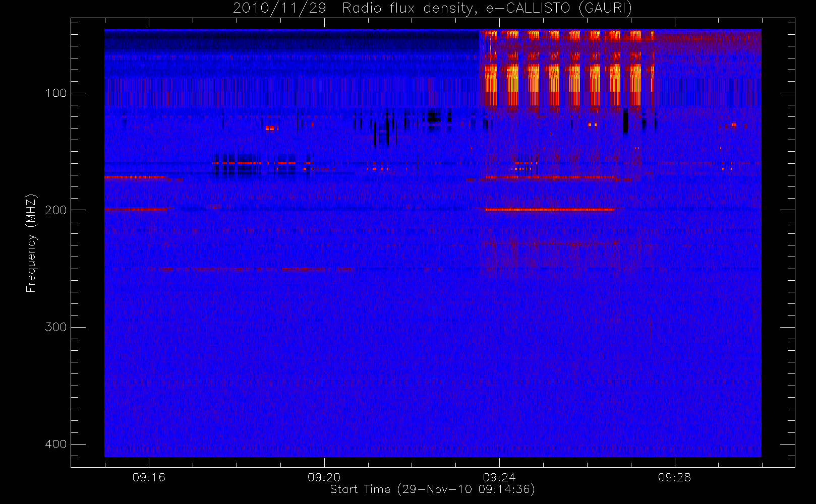Click the 09:20 time tick label
Viewport: 816px width, 504px height.
click(324, 477)
